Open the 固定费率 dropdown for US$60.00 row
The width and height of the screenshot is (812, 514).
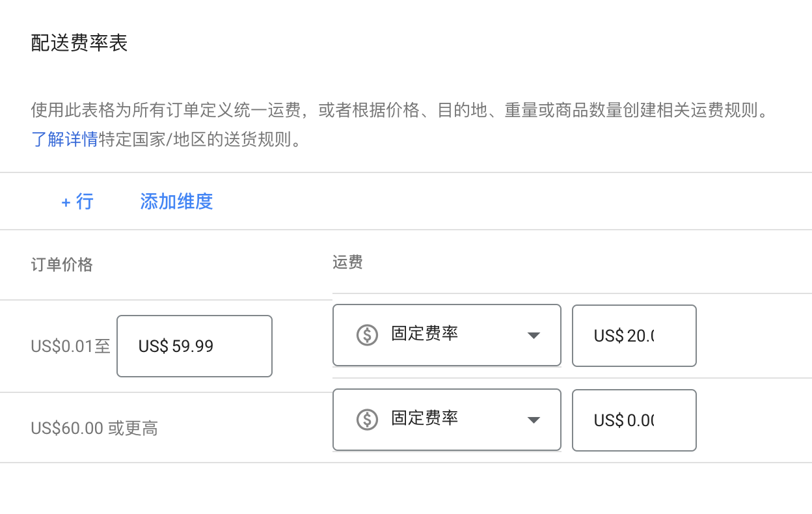point(446,420)
